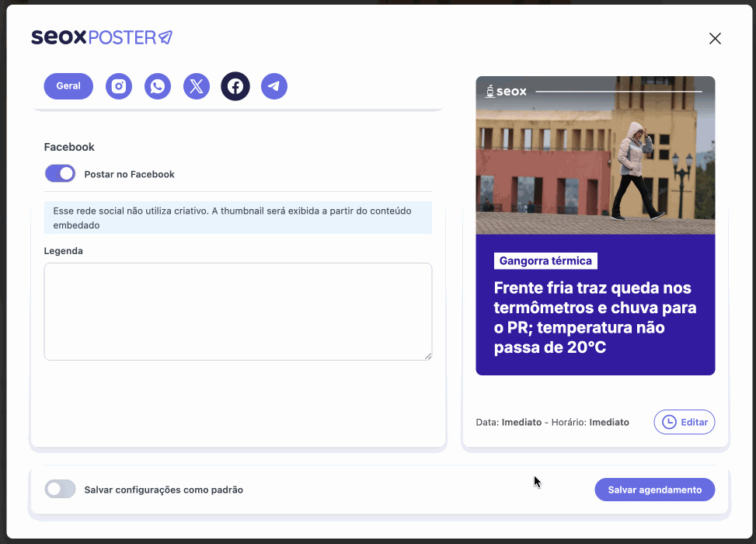Select the X (Twitter) network icon

tap(197, 86)
